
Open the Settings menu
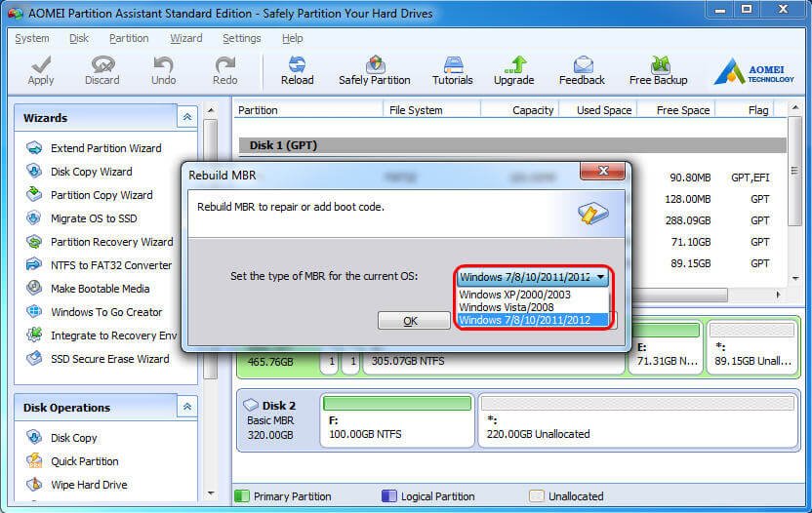[242, 38]
